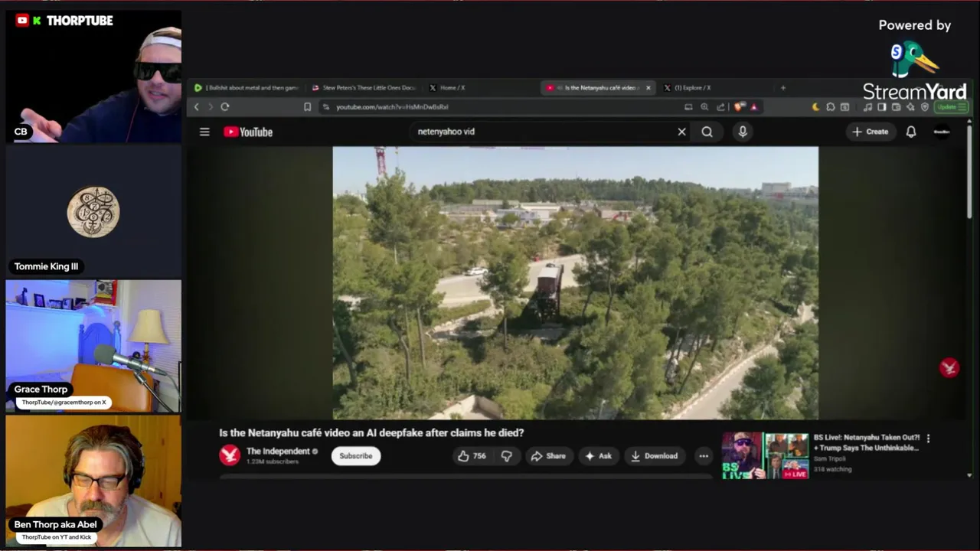Select Grace Thorp participant tile
The height and width of the screenshot is (551, 980).
[93, 346]
